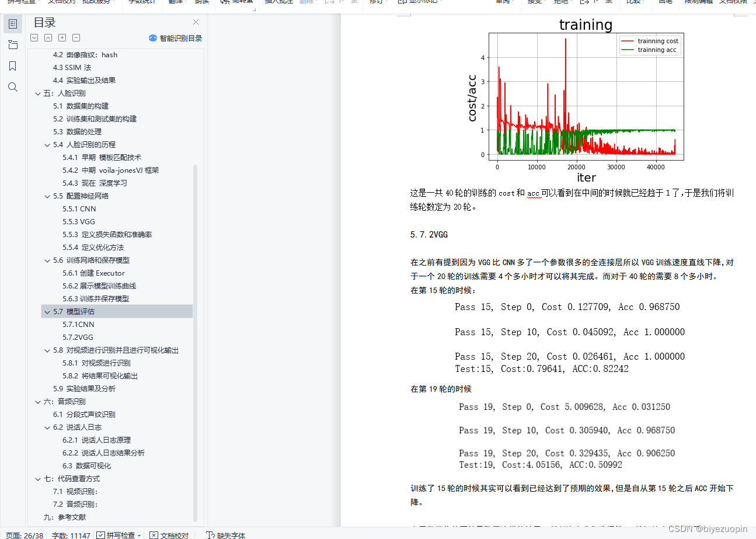Jump to 6.3 数据可视化

87,466
